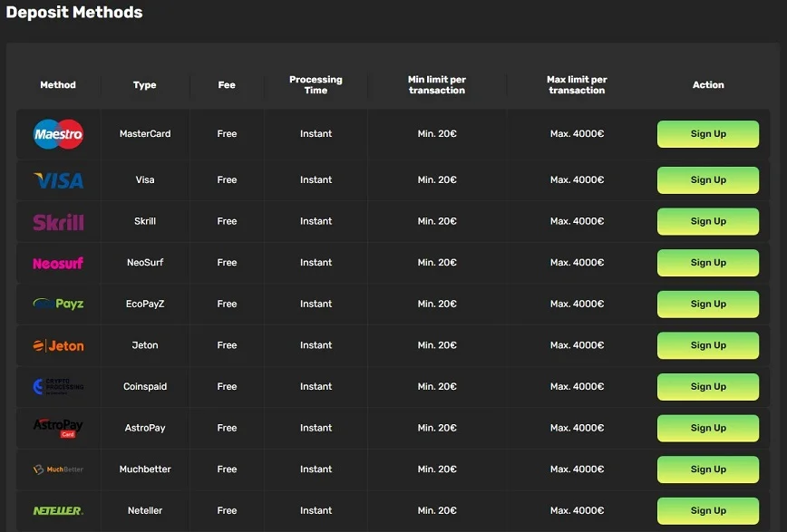The height and width of the screenshot is (532, 787).
Task: Click Min. 20€ in Neteller row
Action: (437, 510)
